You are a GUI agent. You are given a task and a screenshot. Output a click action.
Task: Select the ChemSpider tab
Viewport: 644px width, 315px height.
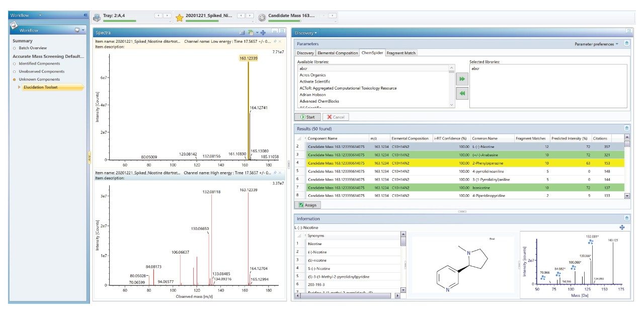pyautogui.click(x=372, y=53)
